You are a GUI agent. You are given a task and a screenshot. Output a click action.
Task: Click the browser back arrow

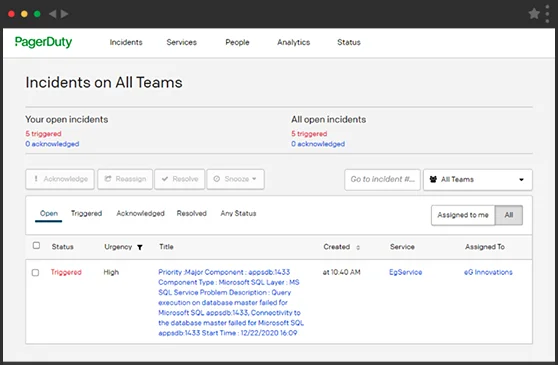(52, 14)
